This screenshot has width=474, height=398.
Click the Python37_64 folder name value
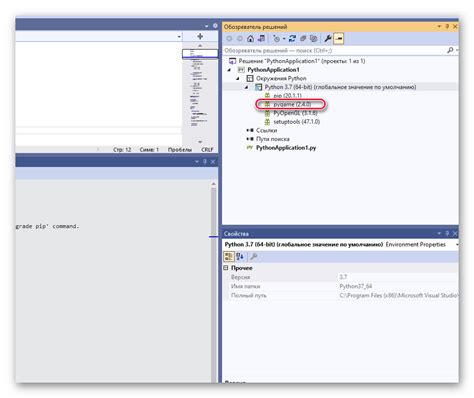click(x=355, y=286)
